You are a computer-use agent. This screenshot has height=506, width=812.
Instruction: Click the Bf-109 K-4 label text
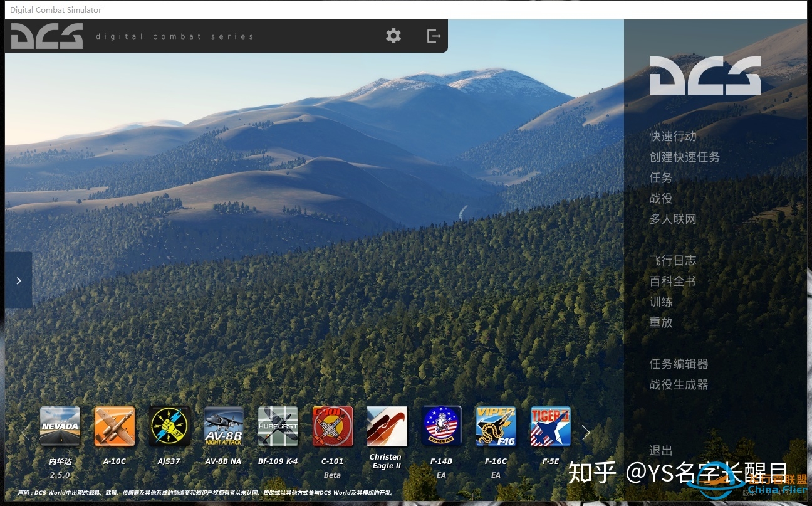[278, 461]
